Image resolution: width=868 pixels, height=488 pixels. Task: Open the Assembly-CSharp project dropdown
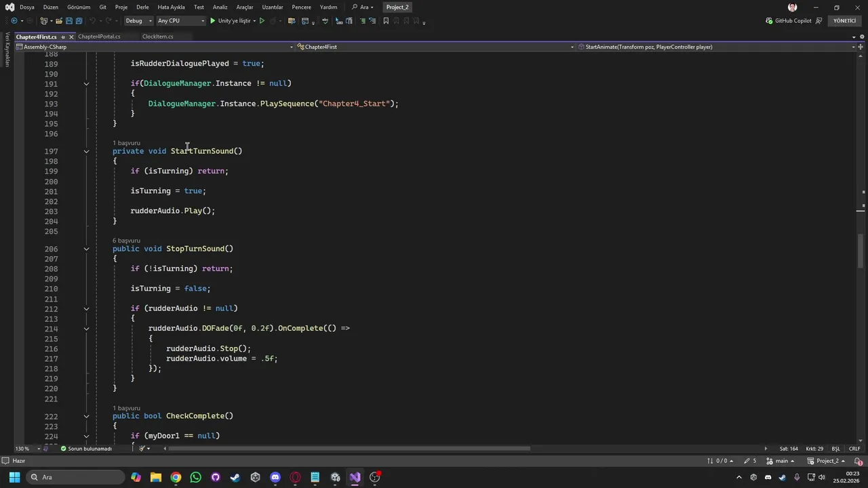tap(155, 47)
